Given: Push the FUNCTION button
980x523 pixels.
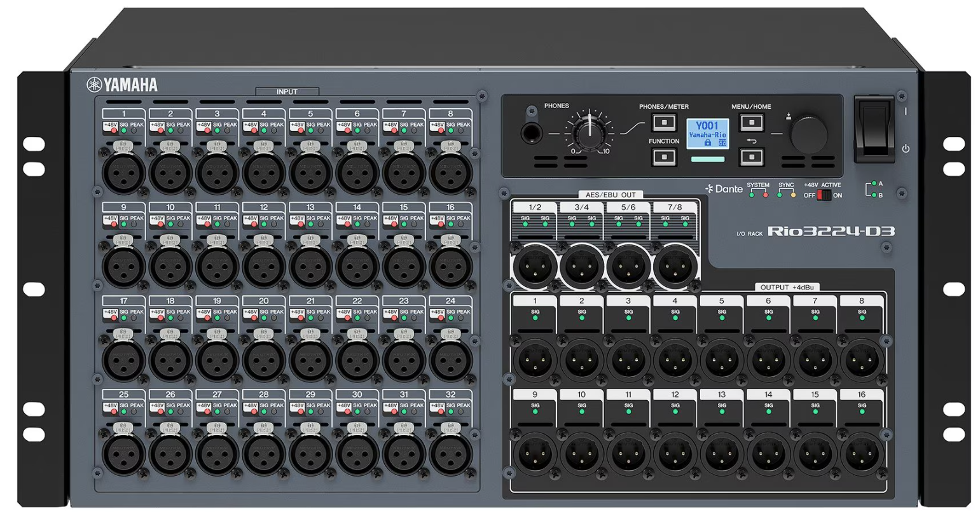Looking at the screenshot, I should [x=664, y=156].
